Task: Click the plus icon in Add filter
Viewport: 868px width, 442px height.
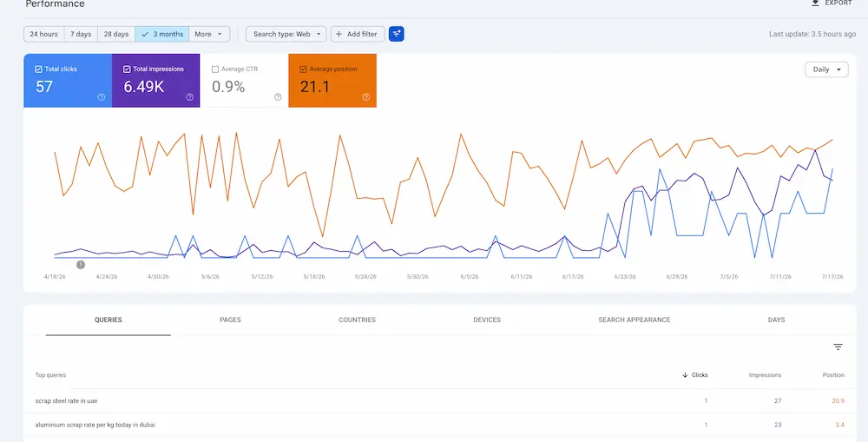Action: [x=339, y=34]
